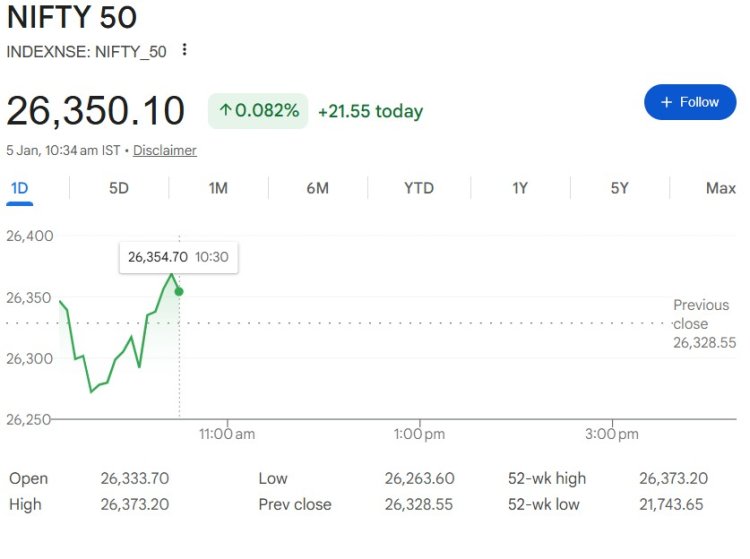Select the 5Y time range
The image size is (750, 559).
[620, 188]
